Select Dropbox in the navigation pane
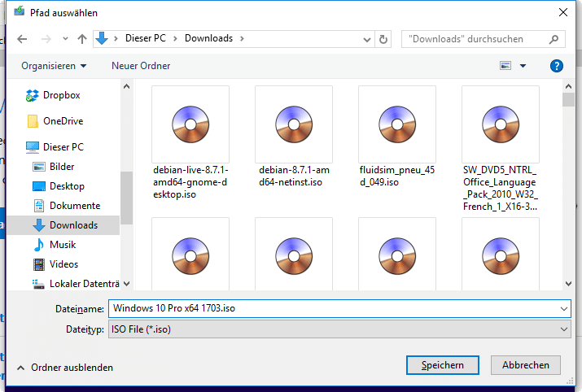Viewport: 582px width, 392px height. tap(62, 95)
